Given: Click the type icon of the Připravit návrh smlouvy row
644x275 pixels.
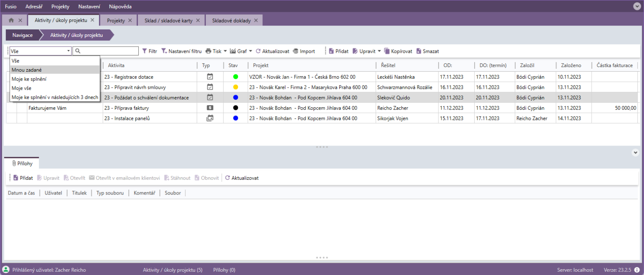Looking at the screenshot, I should point(210,87).
